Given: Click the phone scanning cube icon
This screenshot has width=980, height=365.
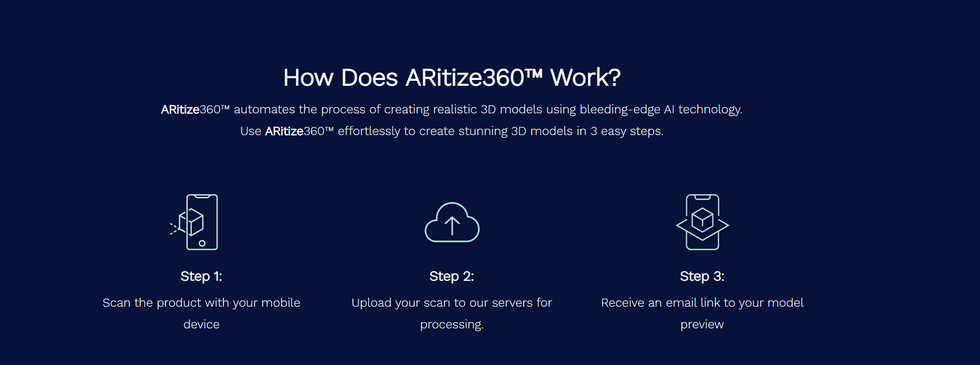Looking at the screenshot, I should click(194, 222).
